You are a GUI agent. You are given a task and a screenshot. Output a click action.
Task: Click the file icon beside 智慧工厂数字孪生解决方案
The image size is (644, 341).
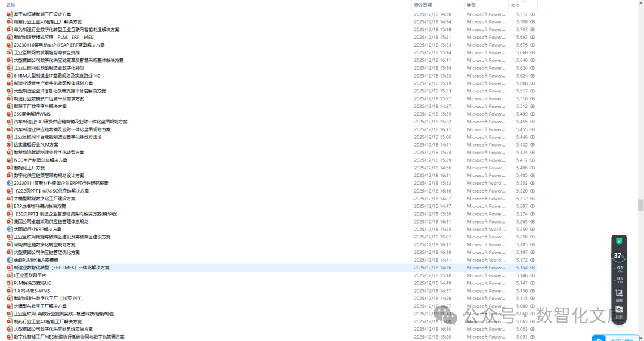tap(10, 106)
